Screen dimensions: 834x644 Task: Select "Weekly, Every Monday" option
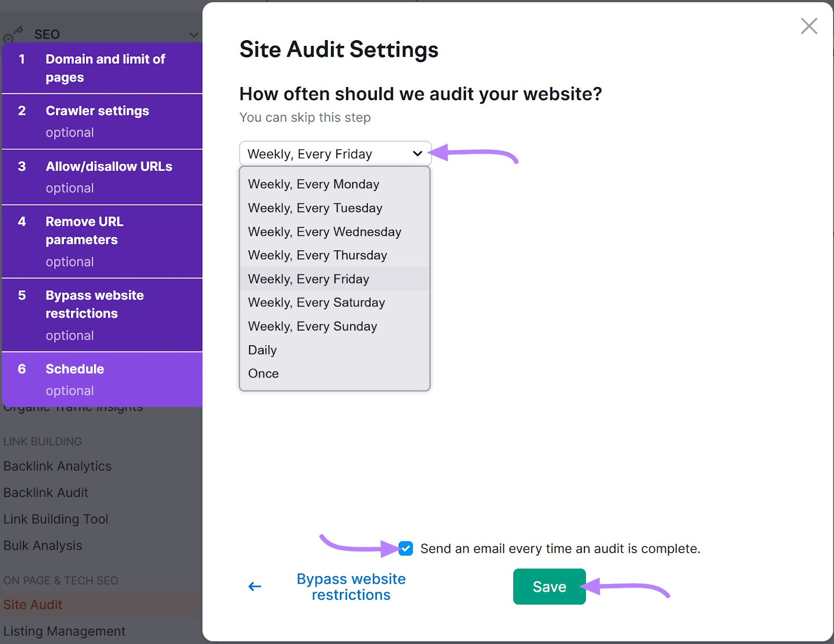(x=313, y=184)
